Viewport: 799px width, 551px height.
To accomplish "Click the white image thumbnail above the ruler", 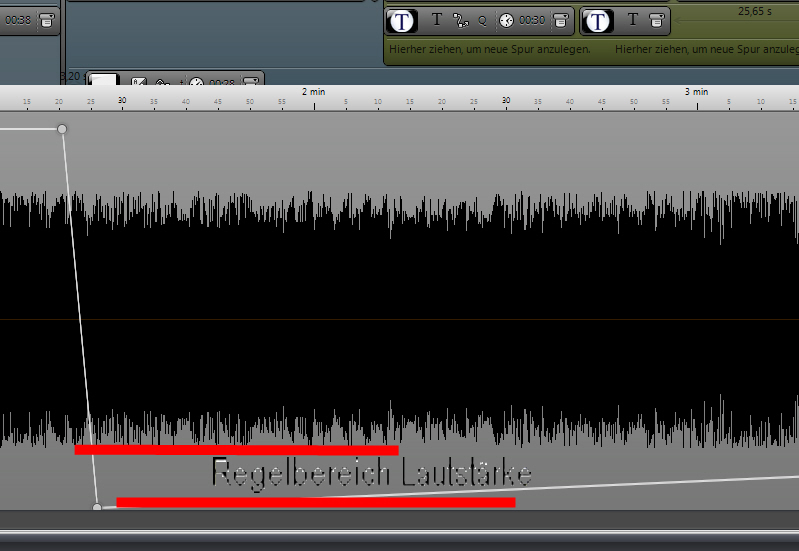I will coord(105,81).
